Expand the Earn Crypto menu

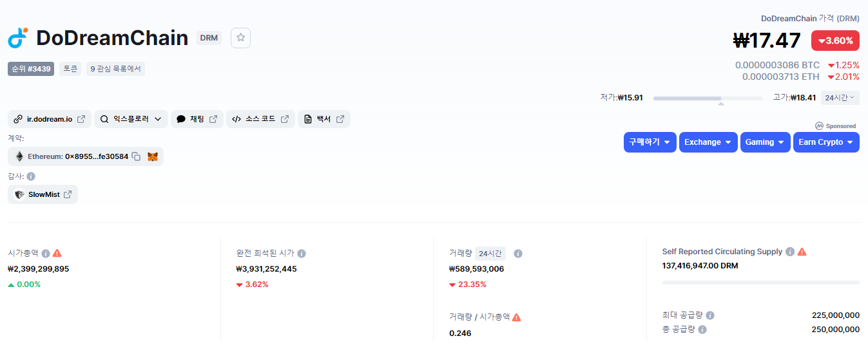tap(826, 142)
